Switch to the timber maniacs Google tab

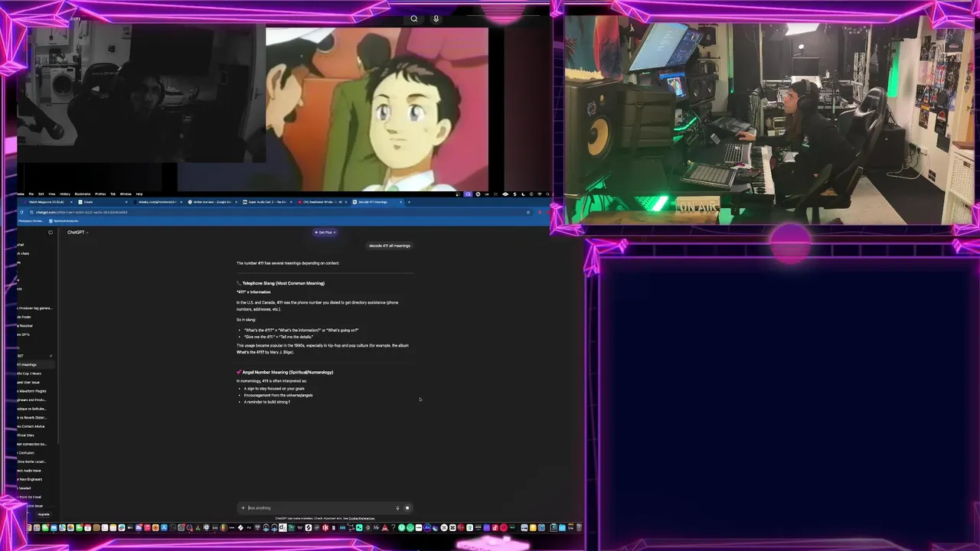213,202
